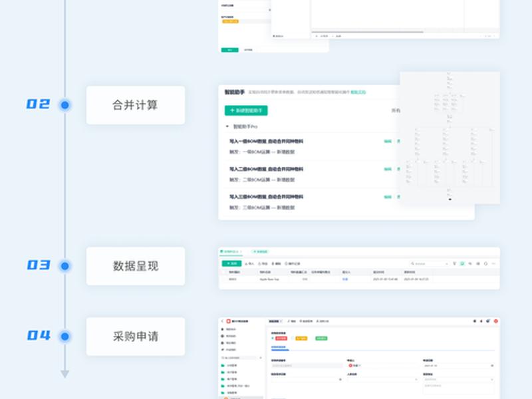Click the funnel filter icon in table toolbar
Screen dimensions: 532x399
click(x=454, y=263)
